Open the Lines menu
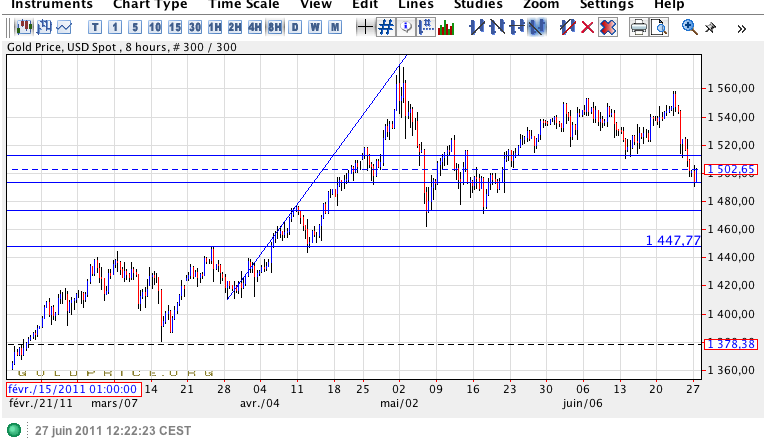 point(415,5)
